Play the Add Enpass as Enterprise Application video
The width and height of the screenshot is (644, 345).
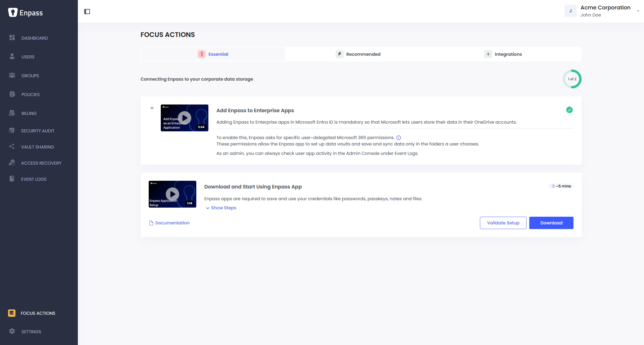pos(185,118)
